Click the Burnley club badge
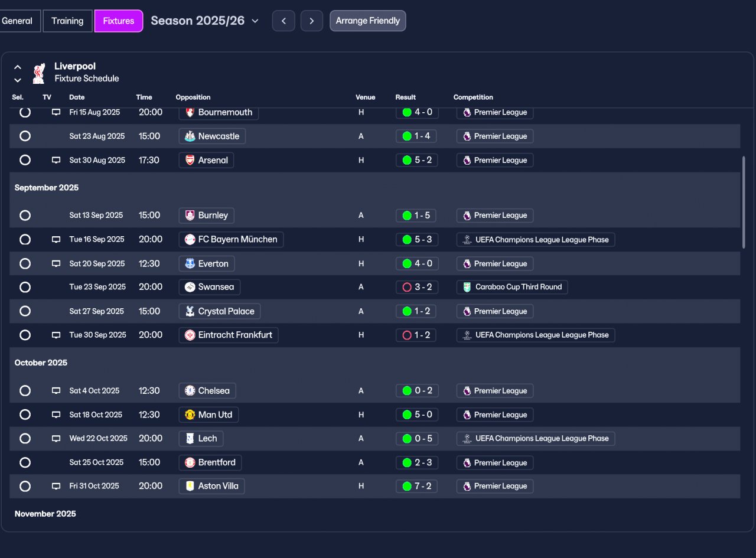 (190, 216)
